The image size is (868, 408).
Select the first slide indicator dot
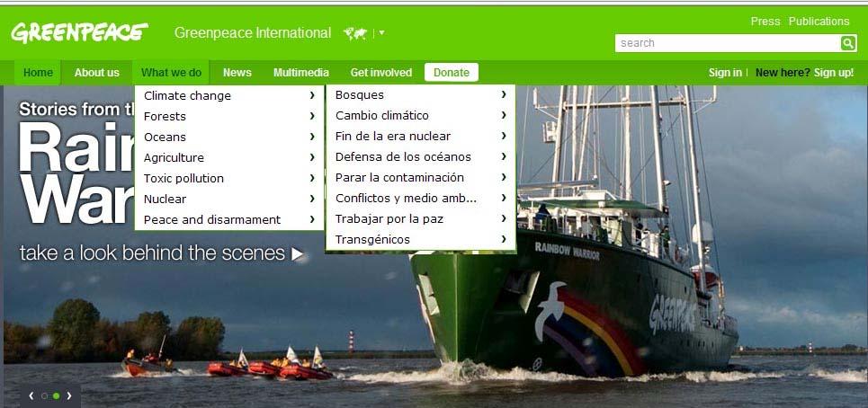click(44, 395)
